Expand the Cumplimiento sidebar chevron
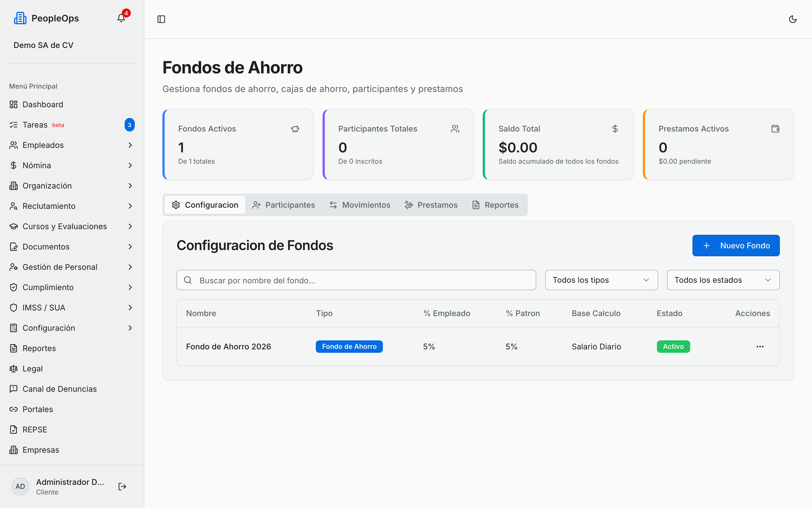The image size is (812, 508). tap(130, 287)
